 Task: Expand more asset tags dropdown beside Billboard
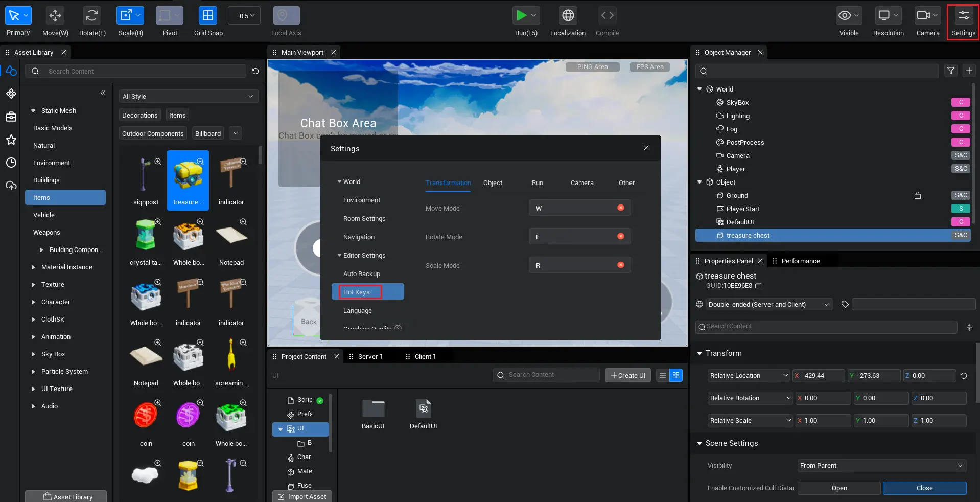236,133
